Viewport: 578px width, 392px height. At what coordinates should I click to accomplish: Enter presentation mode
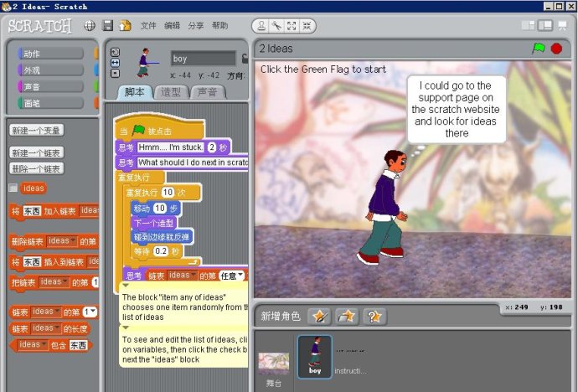click(x=563, y=25)
